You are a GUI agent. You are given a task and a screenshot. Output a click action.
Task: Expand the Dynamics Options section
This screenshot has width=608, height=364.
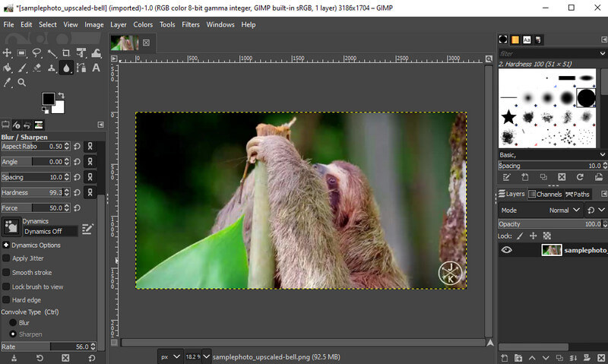[5, 245]
